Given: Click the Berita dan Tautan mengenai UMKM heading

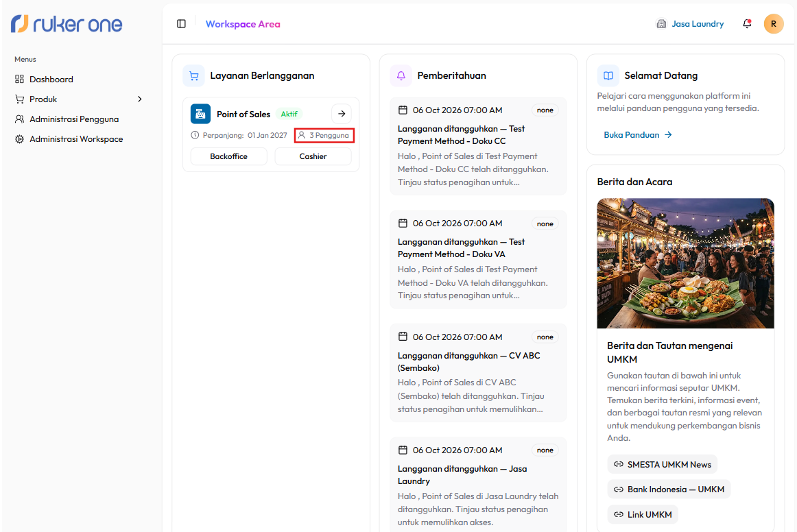Looking at the screenshot, I should (x=670, y=352).
